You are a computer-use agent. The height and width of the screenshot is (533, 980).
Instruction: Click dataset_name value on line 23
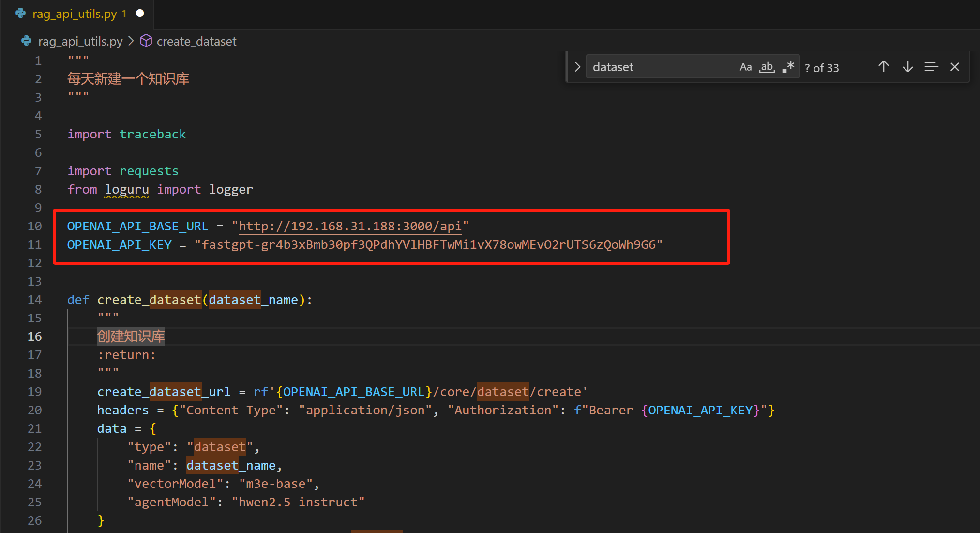click(231, 465)
